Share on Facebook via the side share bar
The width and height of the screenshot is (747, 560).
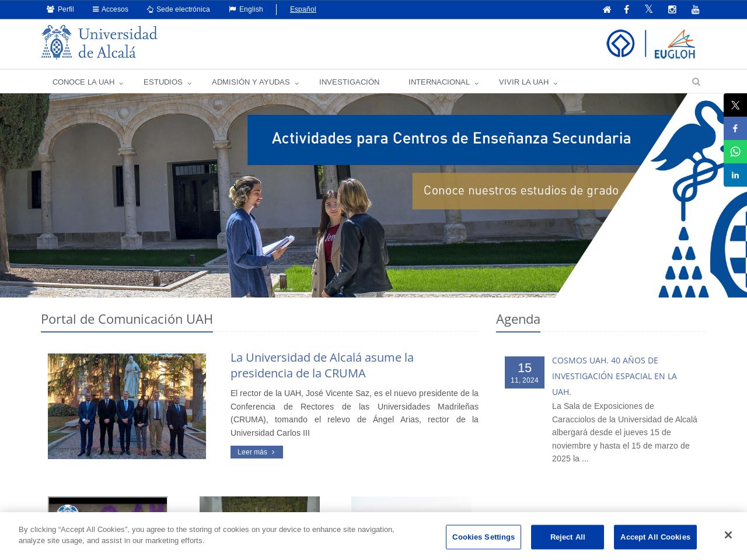click(x=735, y=128)
